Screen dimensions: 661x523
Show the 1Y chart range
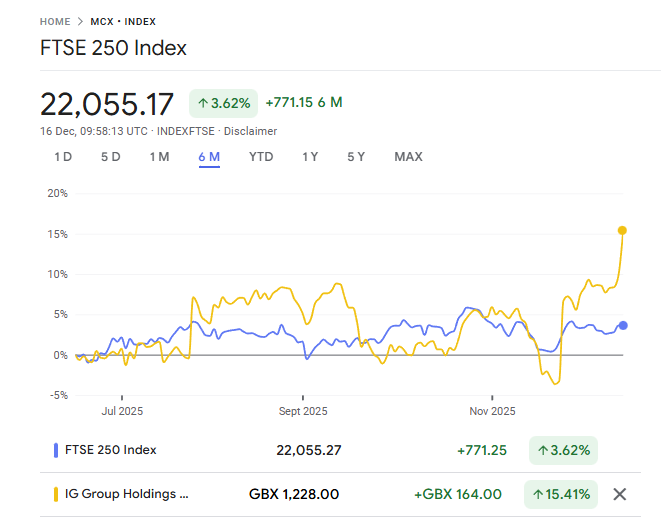pos(310,157)
